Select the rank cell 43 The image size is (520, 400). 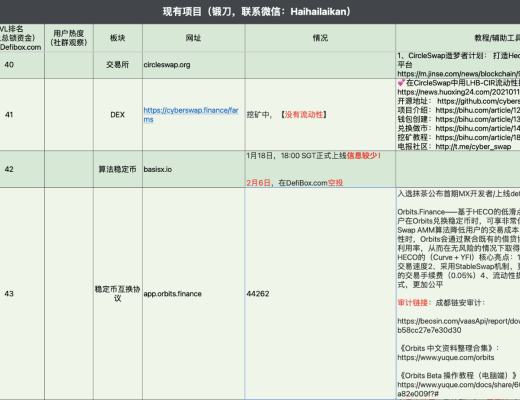(x=22, y=294)
